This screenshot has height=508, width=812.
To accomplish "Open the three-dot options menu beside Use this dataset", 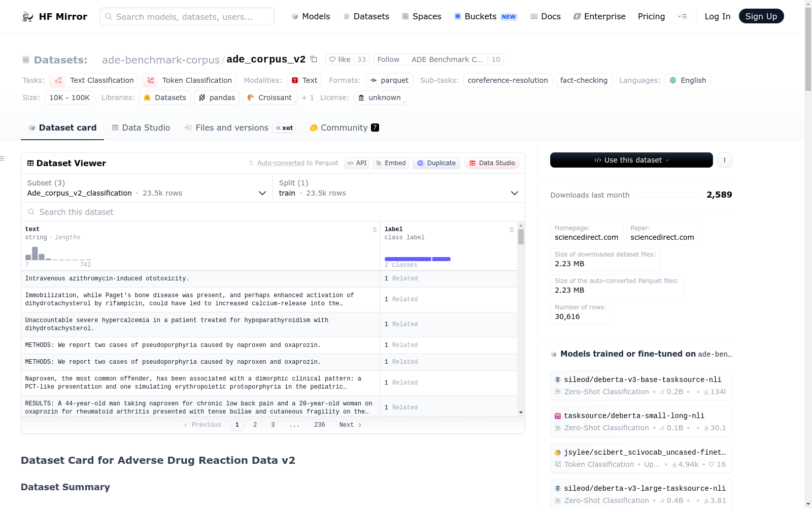I will point(725,160).
